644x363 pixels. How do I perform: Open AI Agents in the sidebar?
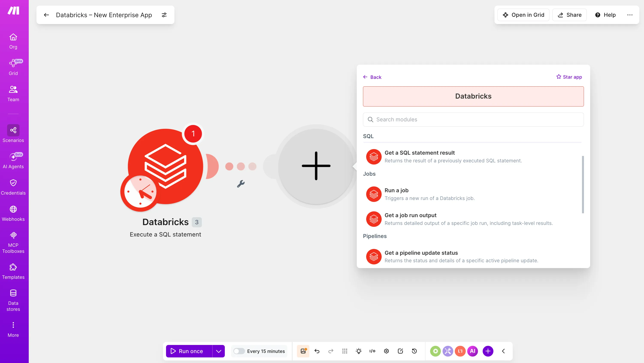click(x=13, y=160)
